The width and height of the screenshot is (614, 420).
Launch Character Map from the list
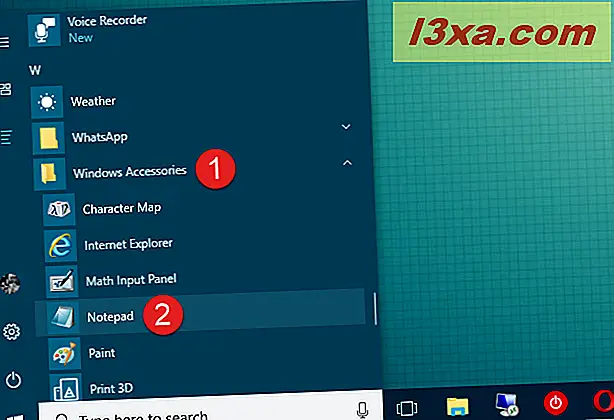(122, 208)
